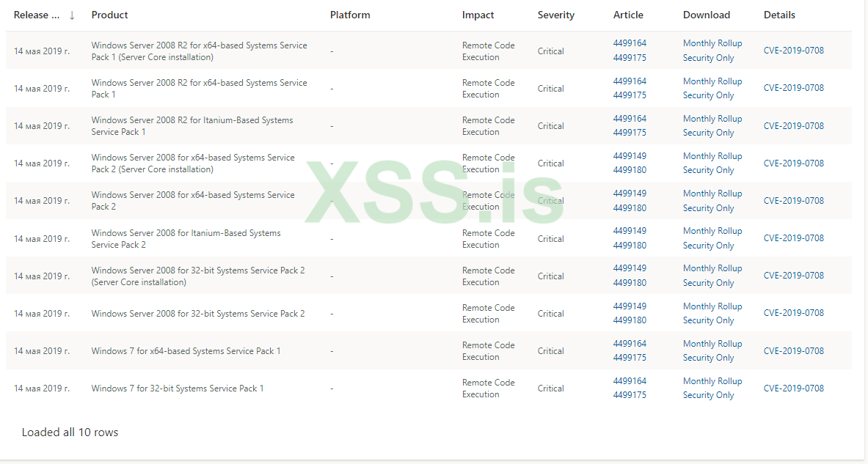This screenshot has height=464, width=868.
Task: Sort by the Product column header
Action: point(110,15)
